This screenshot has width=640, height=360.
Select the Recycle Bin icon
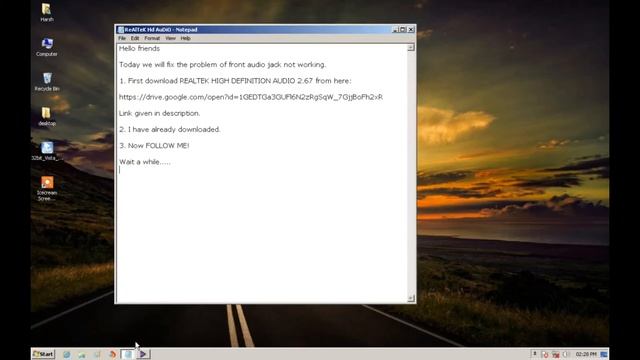point(47,82)
